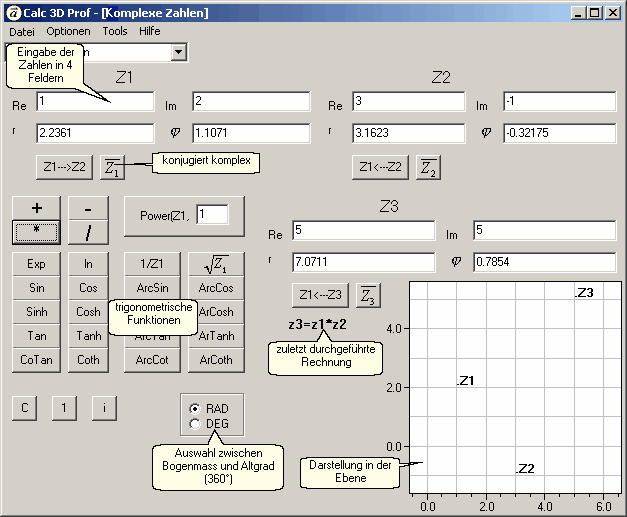This screenshot has width=627, height=517.
Task: Click the Power exponent input field
Action: 212,214
